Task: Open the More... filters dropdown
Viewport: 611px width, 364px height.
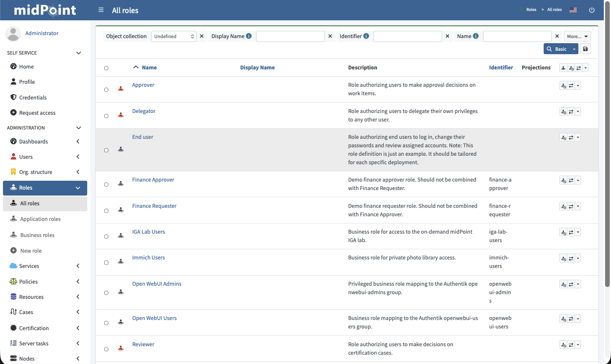Action: [x=578, y=36]
